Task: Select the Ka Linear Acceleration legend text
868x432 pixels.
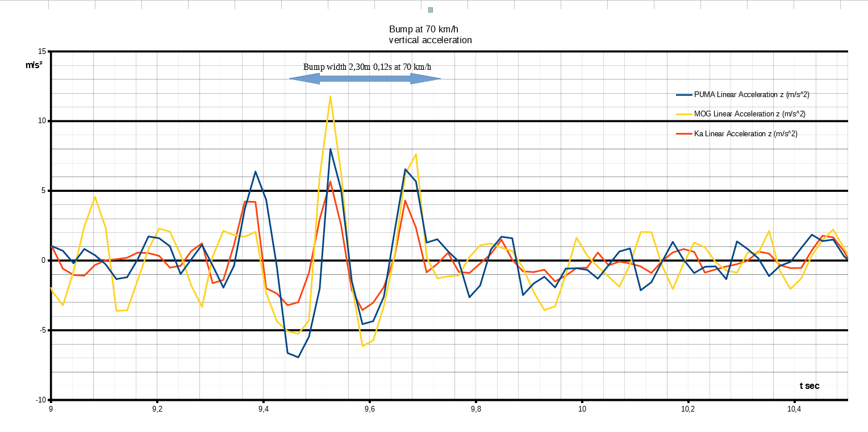Action: pos(746,134)
